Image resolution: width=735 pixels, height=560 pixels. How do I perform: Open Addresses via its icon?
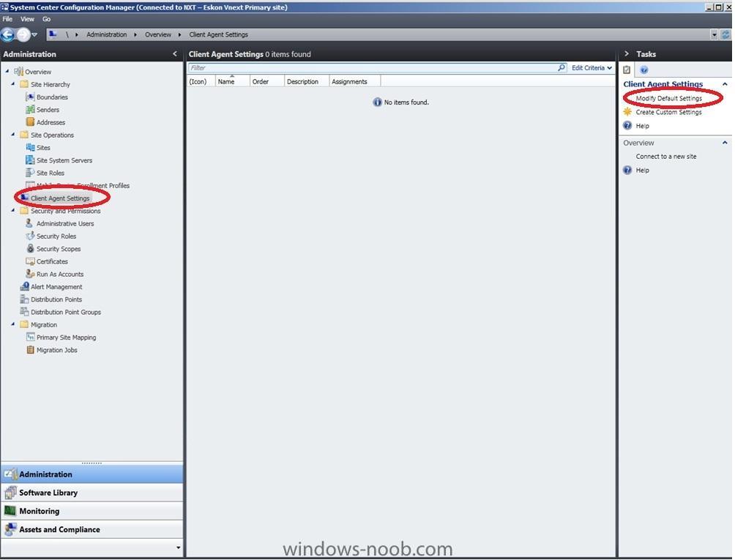(x=30, y=122)
